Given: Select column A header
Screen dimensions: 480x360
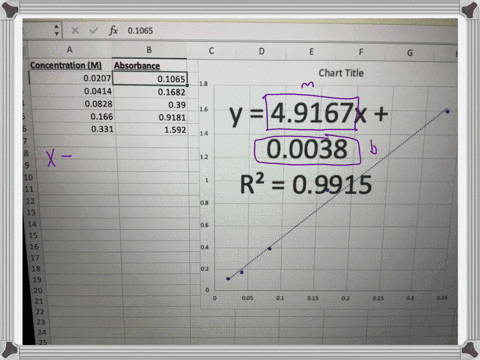Looking at the screenshot, I should pyautogui.click(x=69, y=50).
